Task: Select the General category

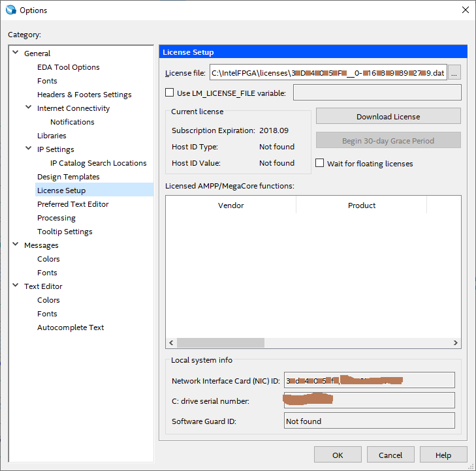Action: [x=37, y=53]
